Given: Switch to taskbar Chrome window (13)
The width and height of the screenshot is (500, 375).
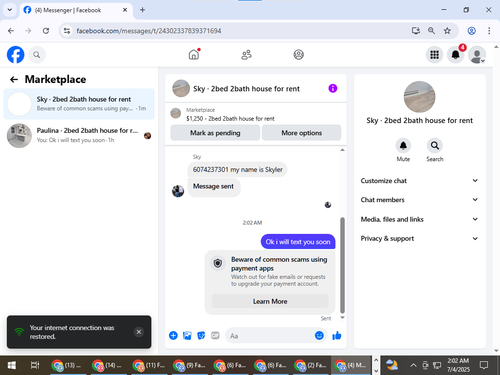Looking at the screenshot, I should coord(67,365).
